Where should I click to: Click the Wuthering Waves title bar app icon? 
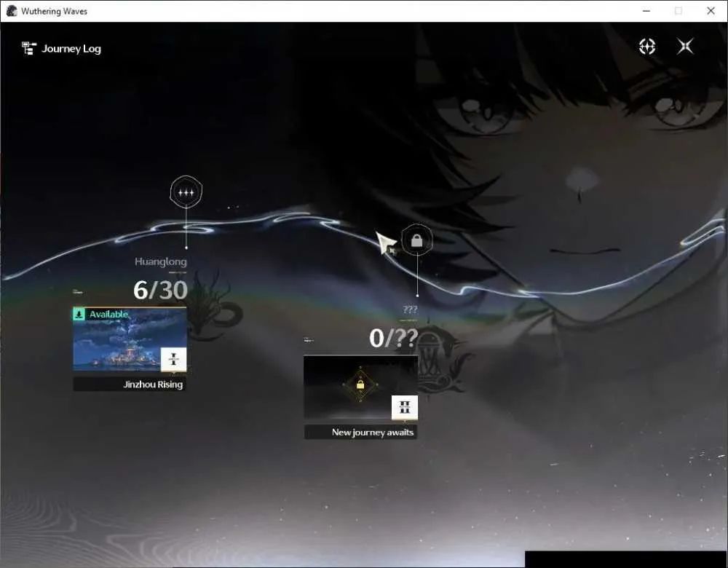point(12,11)
